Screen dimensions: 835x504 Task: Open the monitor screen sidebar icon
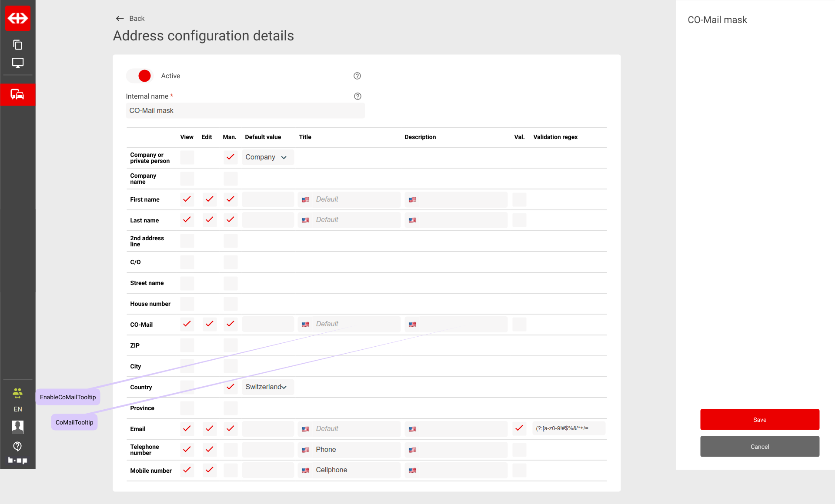pos(18,63)
